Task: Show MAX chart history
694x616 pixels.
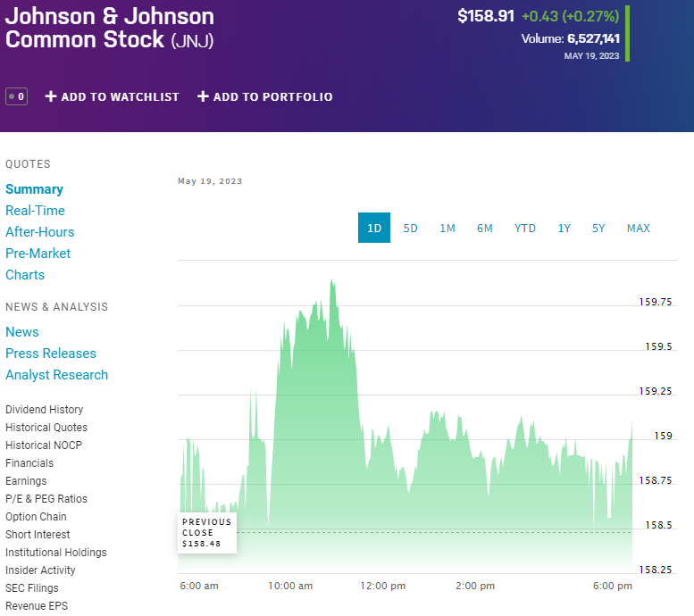Action: (x=639, y=228)
